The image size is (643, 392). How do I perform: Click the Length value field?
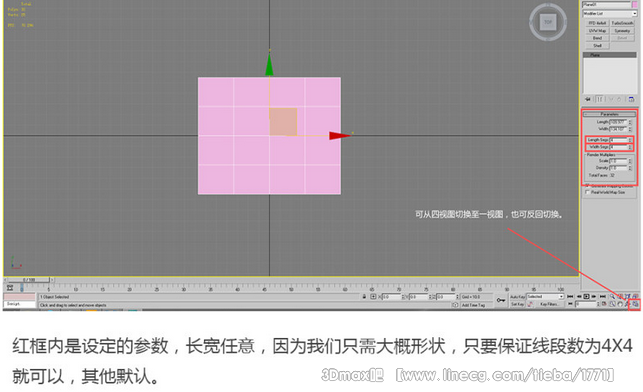pyautogui.click(x=618, y=122)
